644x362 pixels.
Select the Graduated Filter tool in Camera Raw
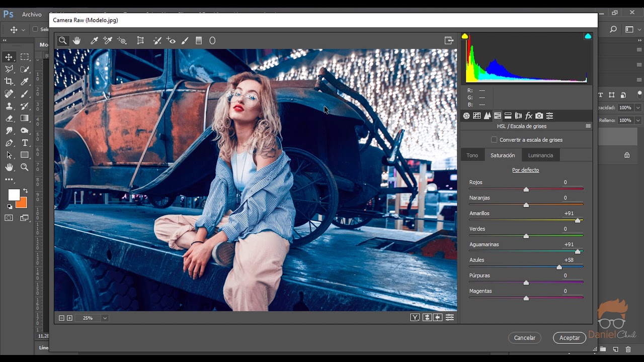(x=199, y=41)
